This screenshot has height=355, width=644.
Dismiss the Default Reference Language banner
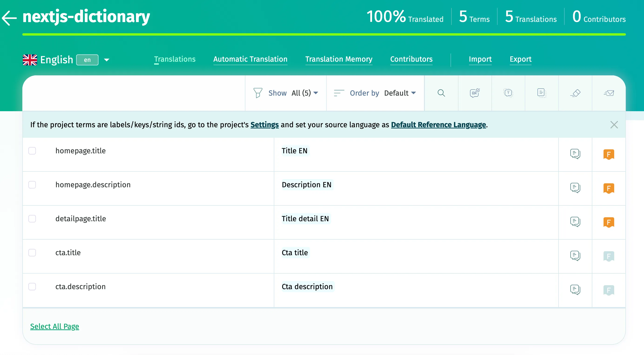tap(614, 125)
